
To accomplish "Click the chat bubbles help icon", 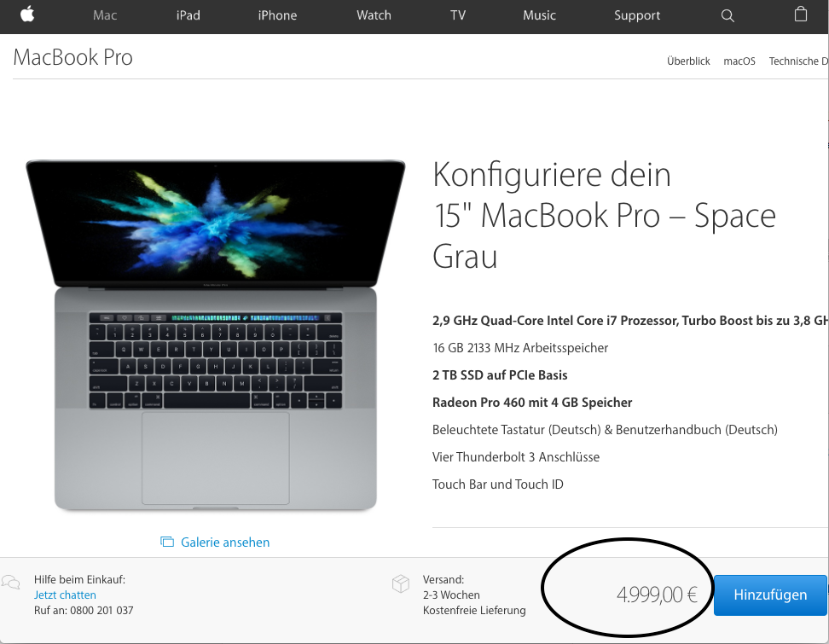I will [x=10, y=582].
